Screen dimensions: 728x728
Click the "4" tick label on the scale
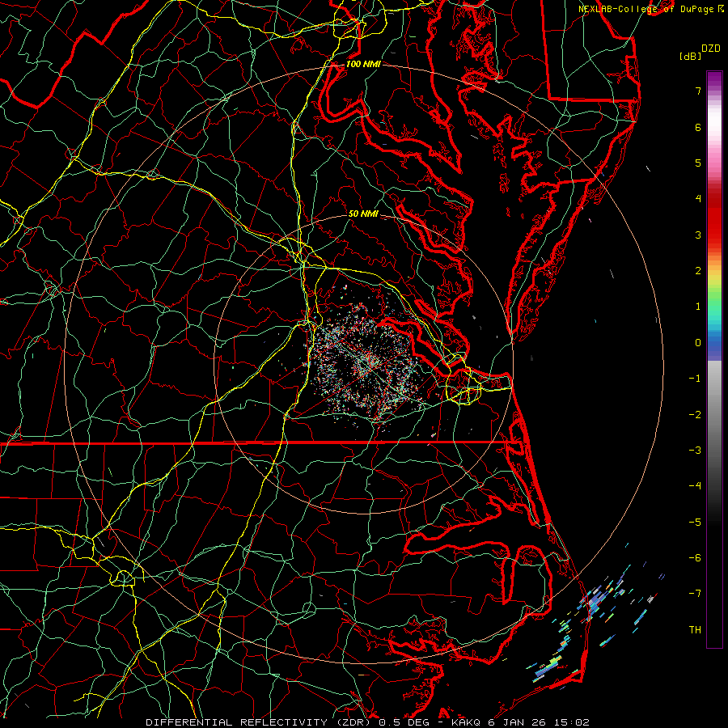[698, 199]
